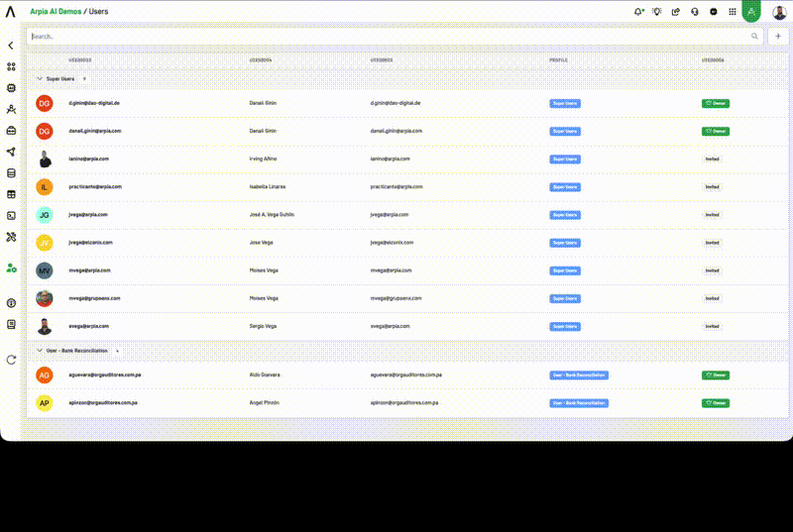Select the name Irving Añino

coord(263,159)
